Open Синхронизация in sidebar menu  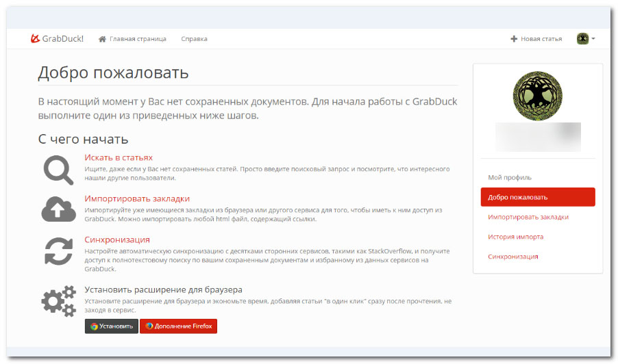[512, 257]
